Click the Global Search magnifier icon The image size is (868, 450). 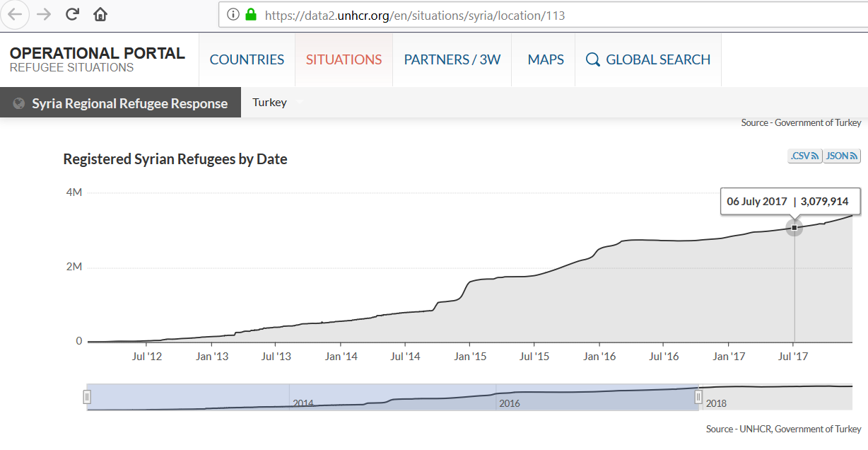(x=592, y=60)
